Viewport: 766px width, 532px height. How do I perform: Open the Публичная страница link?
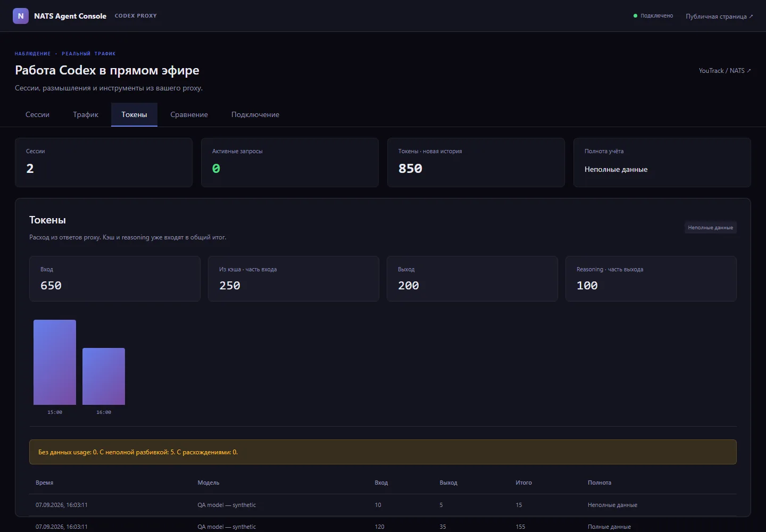[x=719, y=16]
